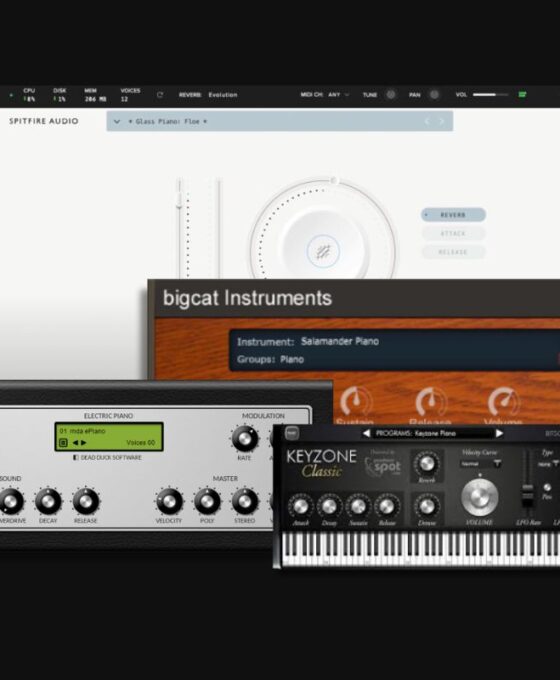Adjust the Keyzone Pan knob
560x680 pixels.
[547, 487]
